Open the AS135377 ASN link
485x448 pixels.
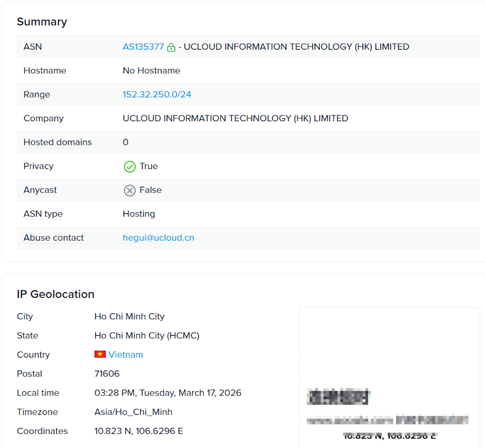tap(143, 47)
